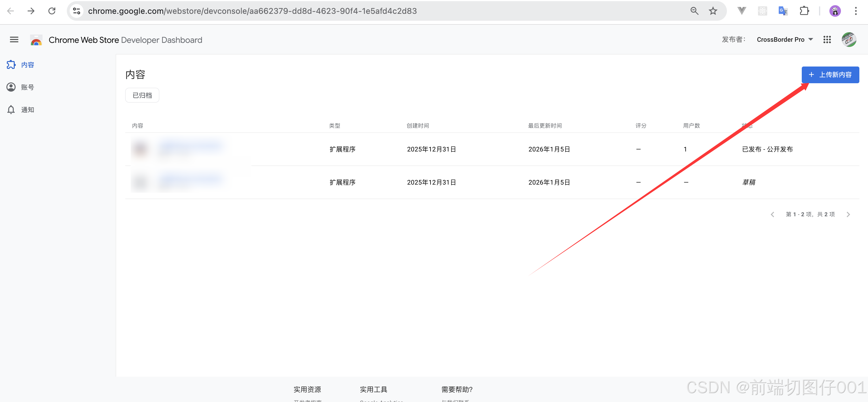Image resolution: width=868 pixels, height=402 pixels.
Task: Bookmark this page with the star icon
Action: click(x=713, y=11)
